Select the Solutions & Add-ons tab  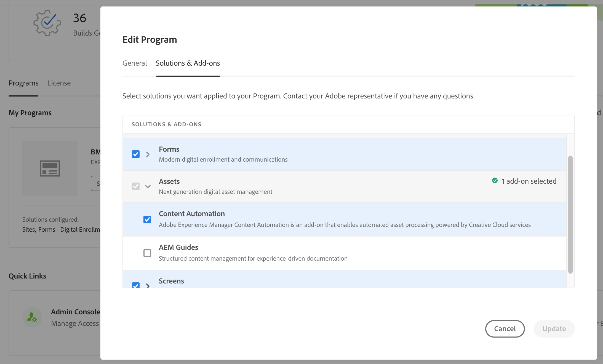[188, 63]
